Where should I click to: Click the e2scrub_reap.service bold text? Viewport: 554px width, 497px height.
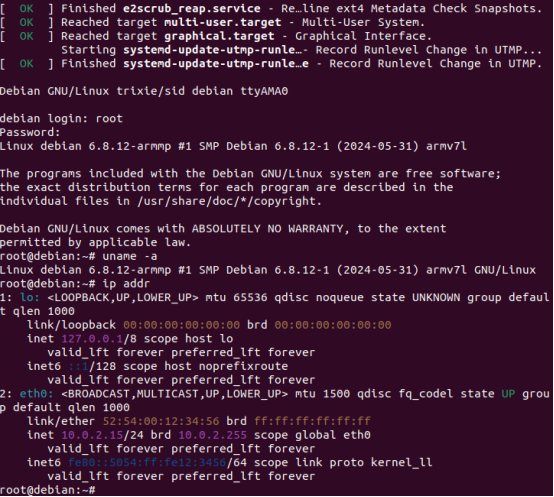click(191, 8)
